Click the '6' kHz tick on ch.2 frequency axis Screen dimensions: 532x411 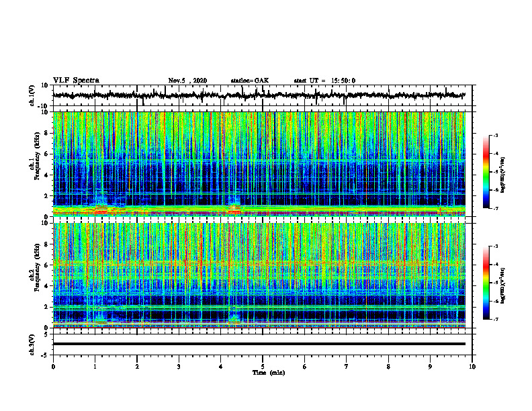pos(46,265)
